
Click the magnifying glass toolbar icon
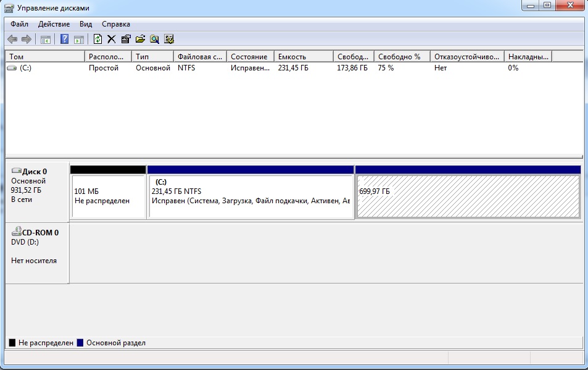coord(154,40)
